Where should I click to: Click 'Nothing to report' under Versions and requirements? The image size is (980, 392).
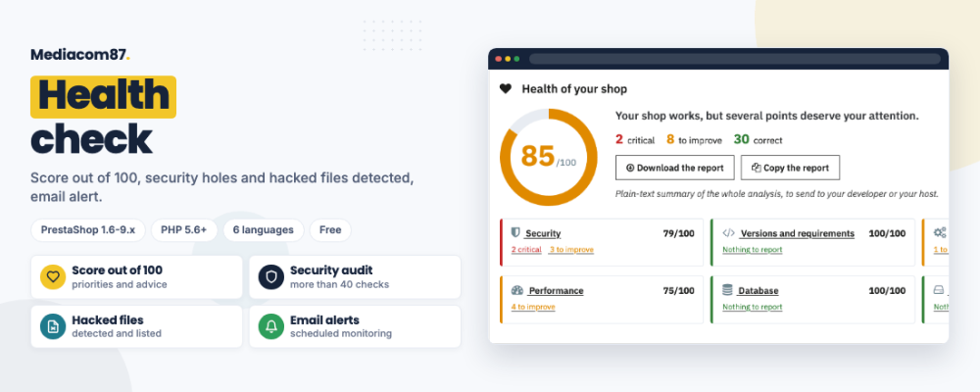pos(753,250)
